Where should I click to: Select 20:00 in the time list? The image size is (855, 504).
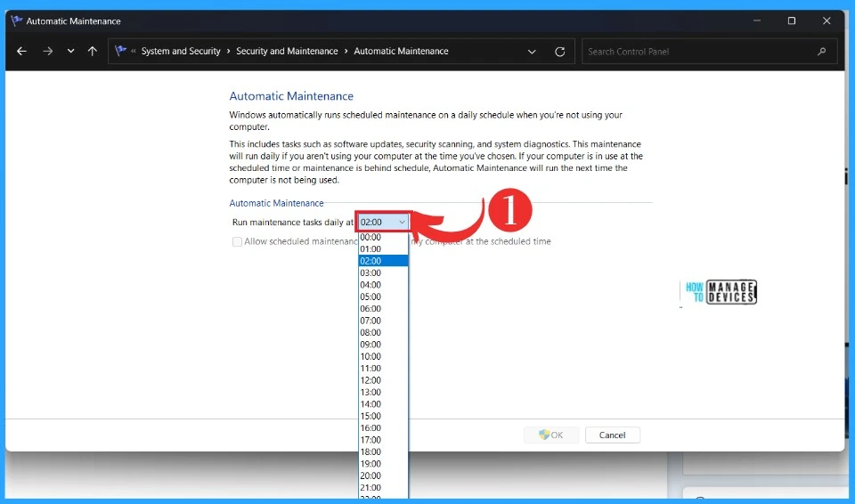(383, 476)
